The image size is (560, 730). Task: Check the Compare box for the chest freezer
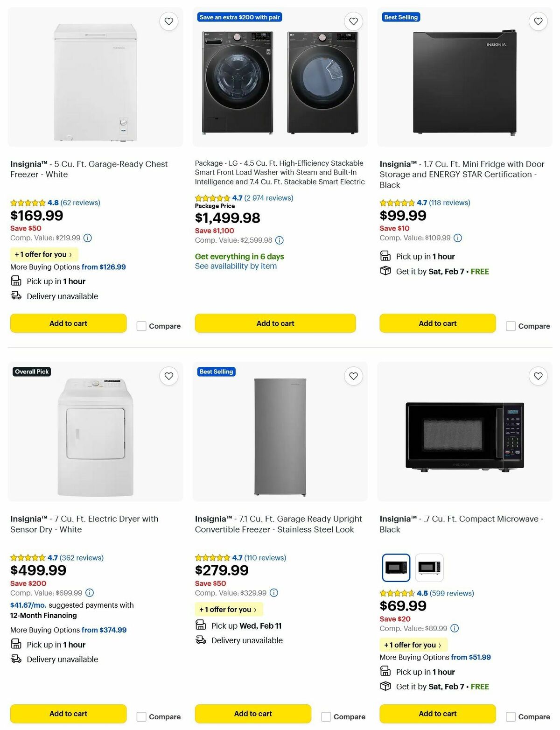click(x=141, y=326)
